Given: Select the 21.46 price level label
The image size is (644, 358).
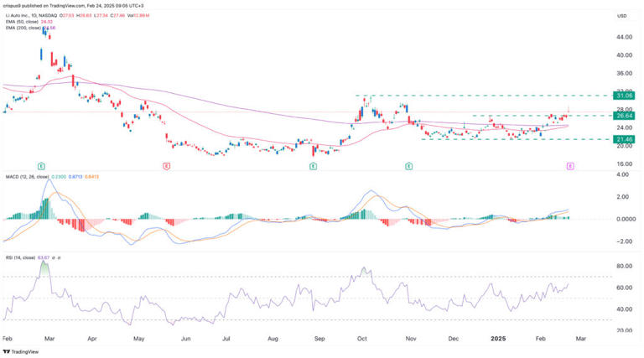Looking at the screenshot, I should pyautogui.click(x=624, y=139).
